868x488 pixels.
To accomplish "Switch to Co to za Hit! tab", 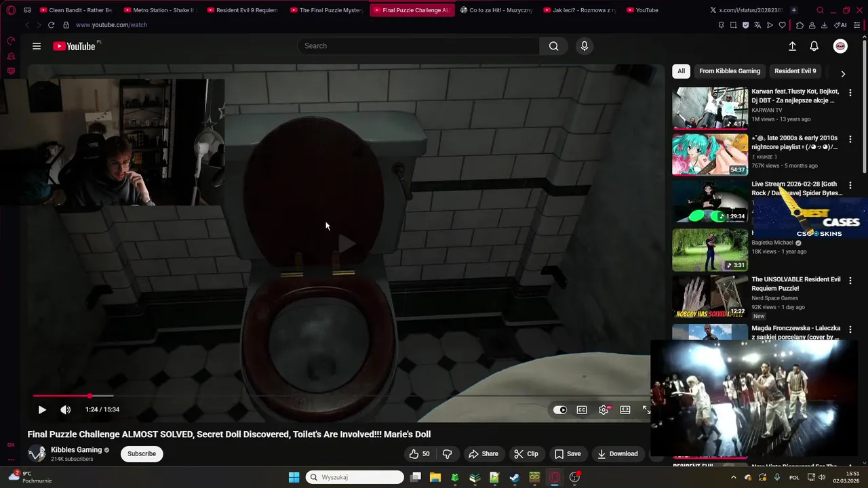I will [x=496, y=10].
